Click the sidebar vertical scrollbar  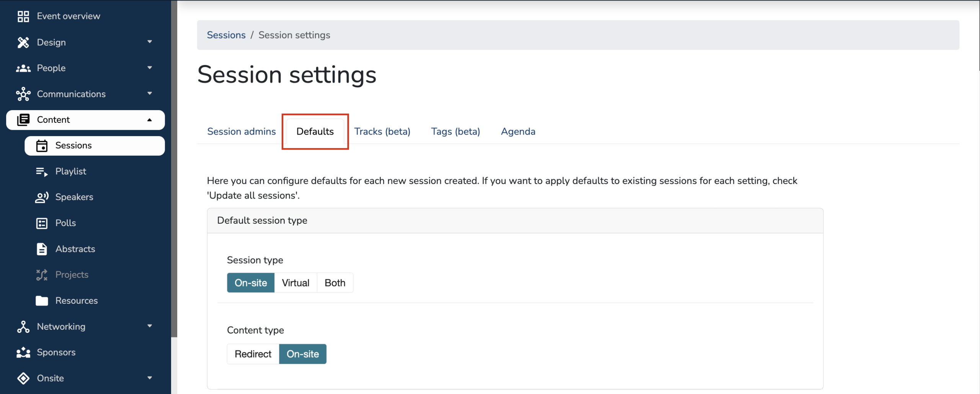click(174, 168)
